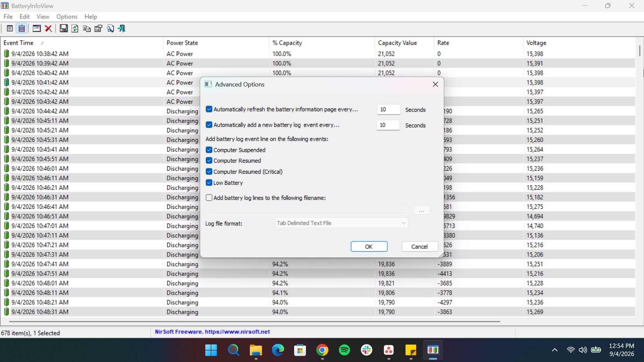The image size is (644, 362).
Task: Open the File menu
Action: (8, 16)
